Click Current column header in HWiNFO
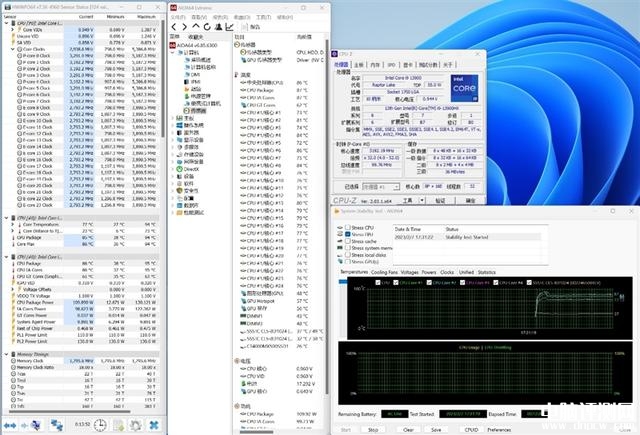 pos(86,17)
